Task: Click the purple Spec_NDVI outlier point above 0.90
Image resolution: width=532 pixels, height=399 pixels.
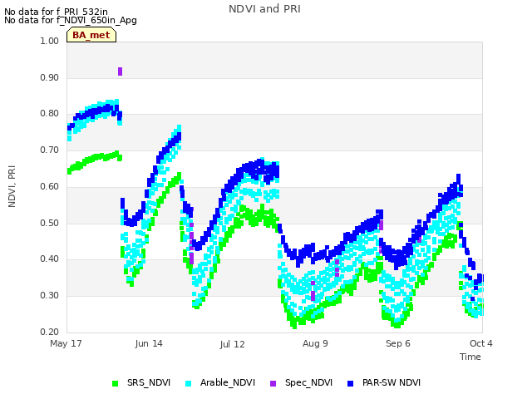Action: click(120, 71)
